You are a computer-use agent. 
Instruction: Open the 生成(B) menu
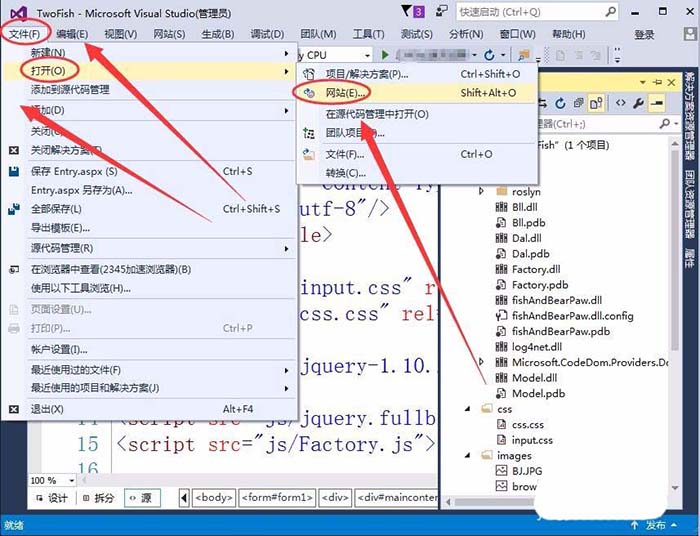point(217,34)
